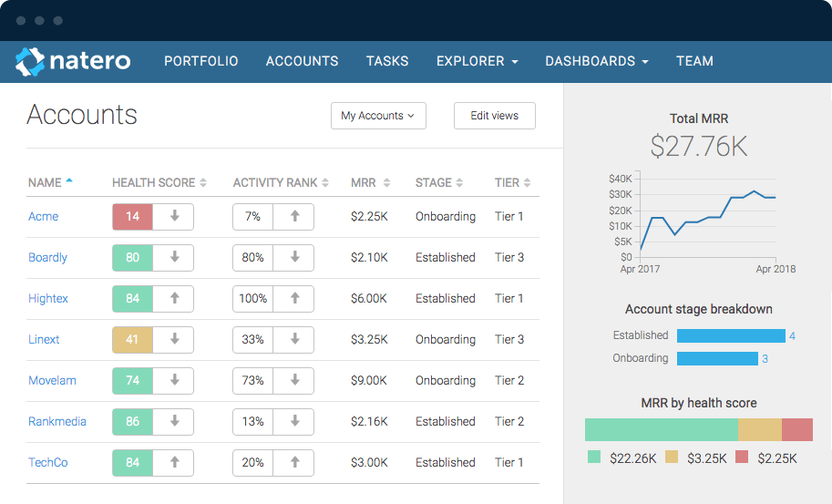Open the My Accounts dropdown
The width and height of the screenshot is (832, 504).
378,116
